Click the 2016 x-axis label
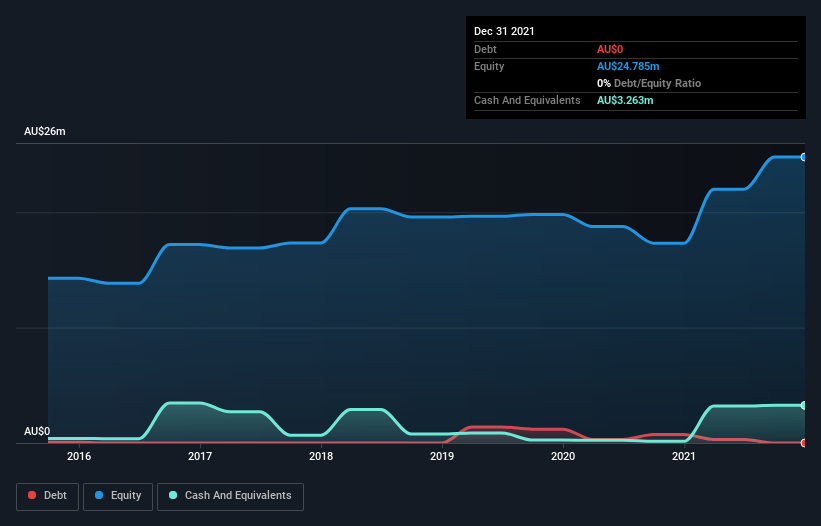The image size is (821, 526). [x=79, y=456]
